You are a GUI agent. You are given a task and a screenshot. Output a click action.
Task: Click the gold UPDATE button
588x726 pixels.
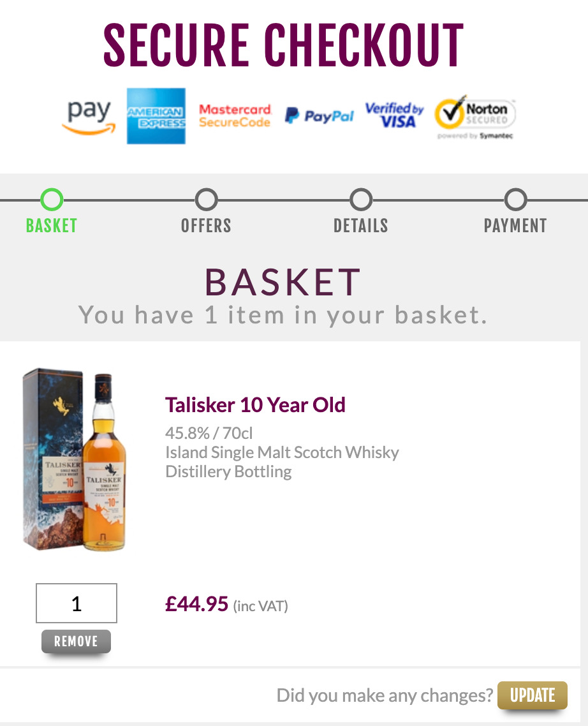coord(533,696)
